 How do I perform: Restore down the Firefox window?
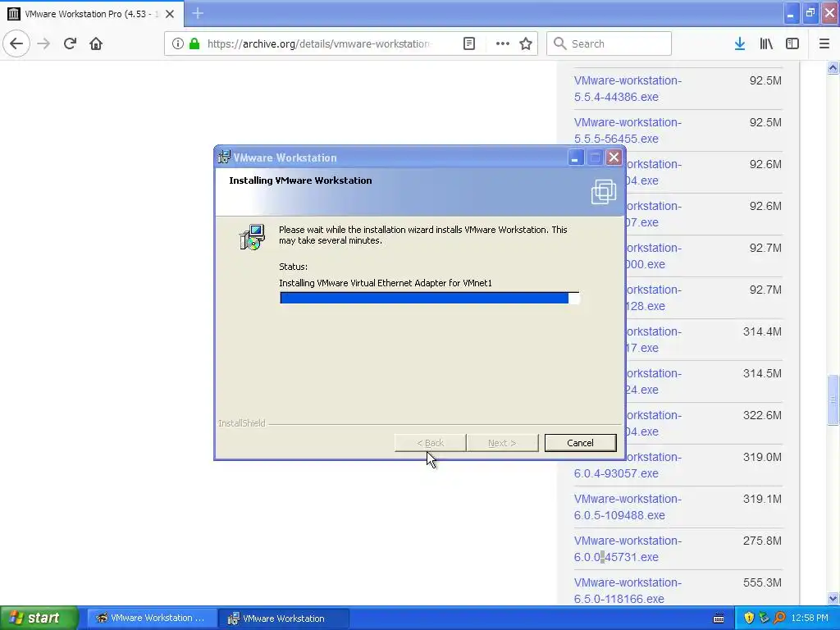point(810,13)
